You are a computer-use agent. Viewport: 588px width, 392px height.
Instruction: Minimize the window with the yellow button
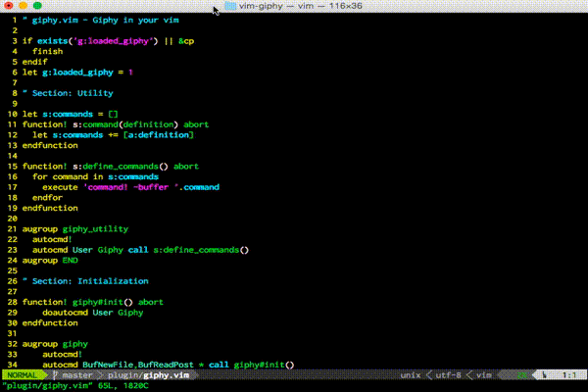click(x=23, y=6)
